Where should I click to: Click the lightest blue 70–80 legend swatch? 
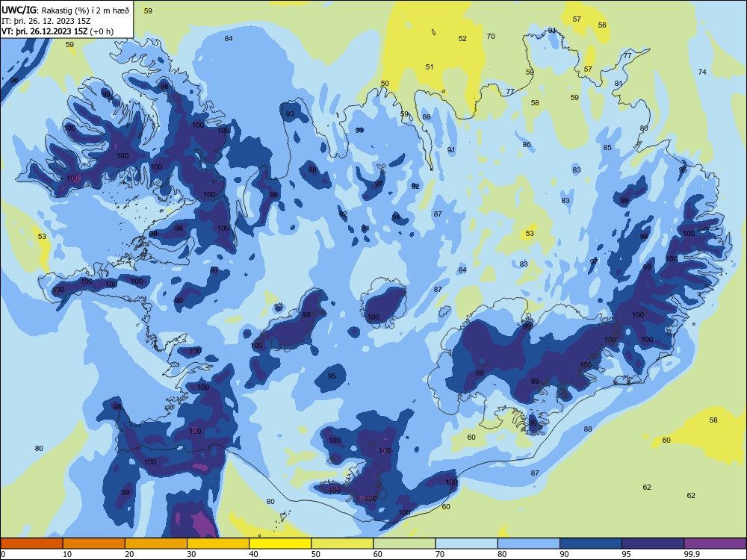click(x=466, y=544)
